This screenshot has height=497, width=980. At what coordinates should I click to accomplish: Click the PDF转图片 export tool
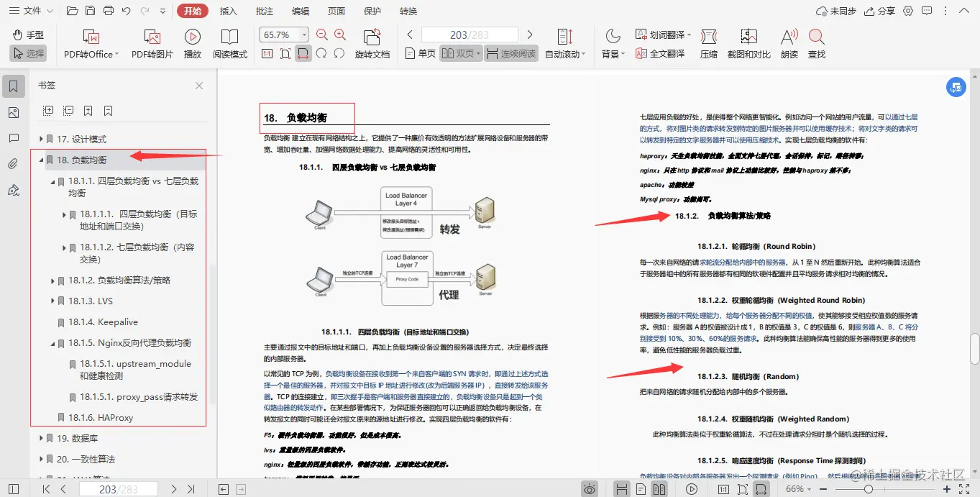(152, 42)
